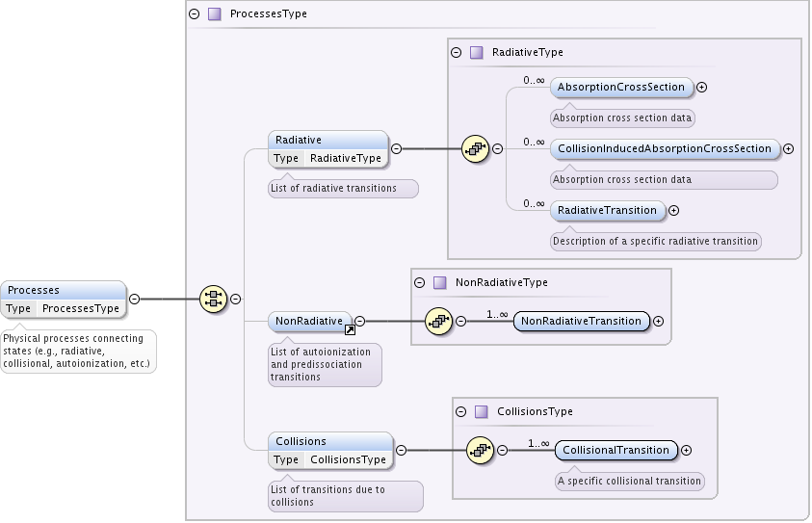Click the purple square icon beside NonRadiativeType
Image resolution: width=812 pixels, height=523 pixels.
coord(440,282)
